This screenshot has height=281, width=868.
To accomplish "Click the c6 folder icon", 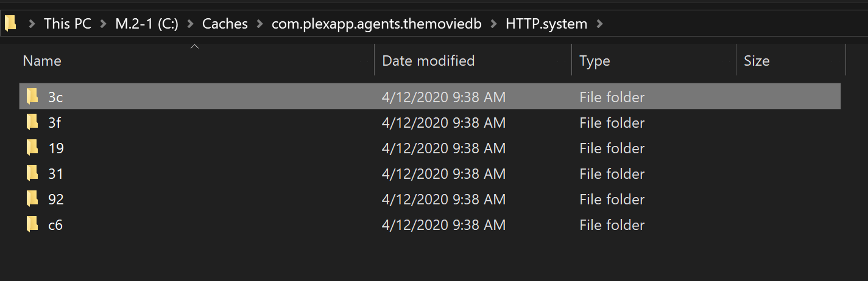I will tap(32, 224).
